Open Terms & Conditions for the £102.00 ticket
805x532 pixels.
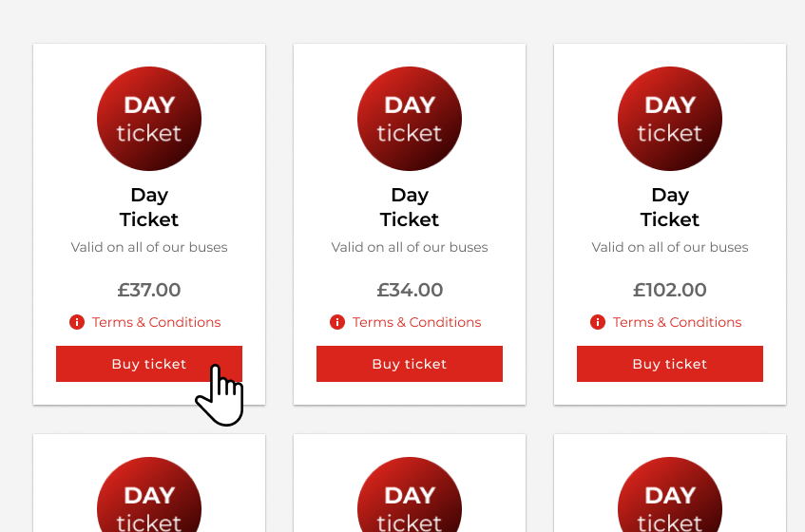coord(677,322)
